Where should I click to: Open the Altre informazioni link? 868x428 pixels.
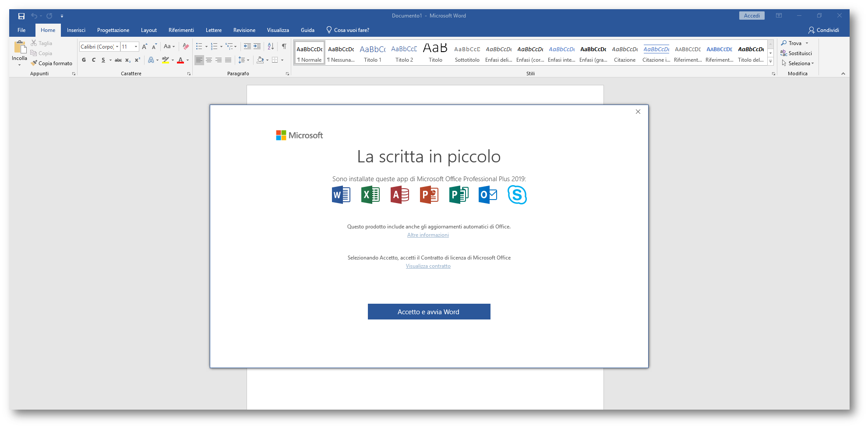(428, 235)
